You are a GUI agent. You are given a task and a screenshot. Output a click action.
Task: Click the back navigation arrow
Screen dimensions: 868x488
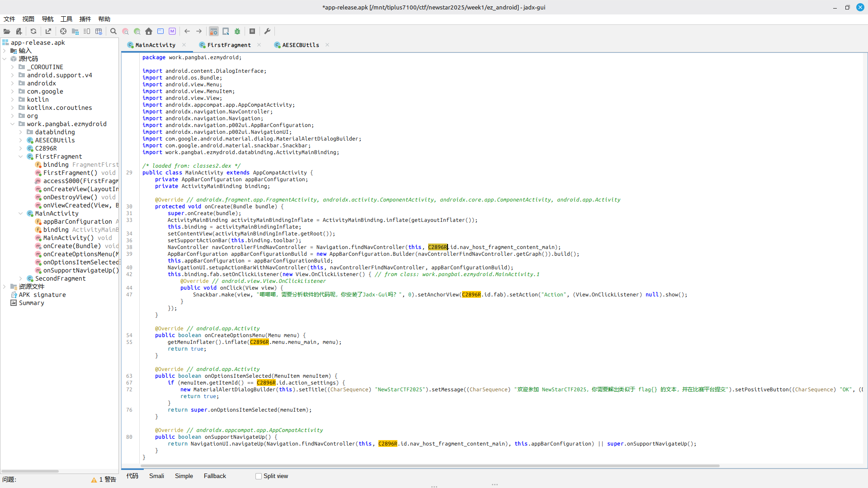187,31
